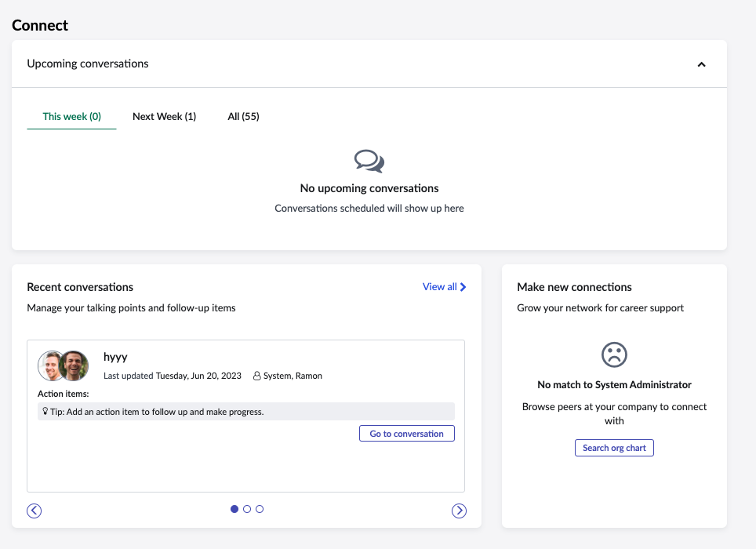Go to previous conversation with left arrow
This screenshot has width=756, height=549.
point(35,511)
